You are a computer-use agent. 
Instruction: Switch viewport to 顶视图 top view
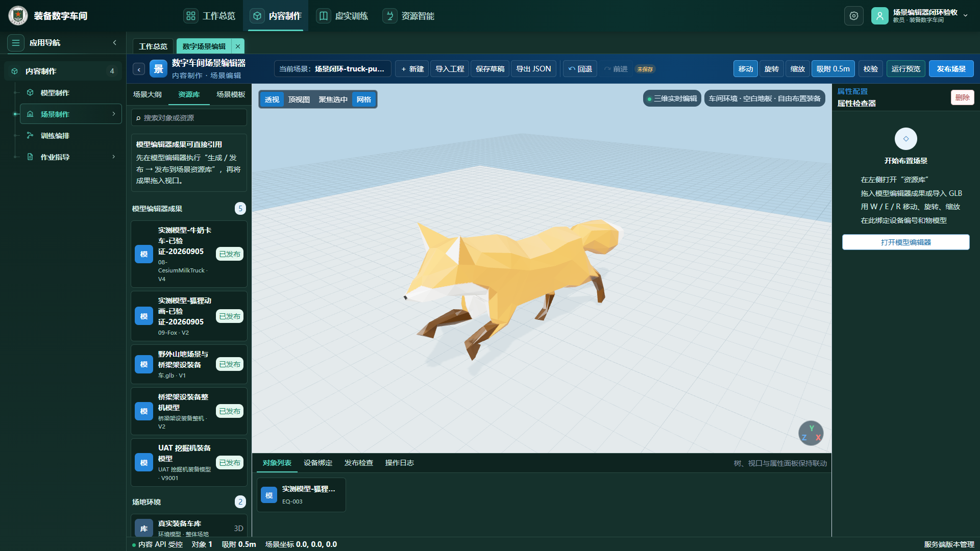coord(299,99)
